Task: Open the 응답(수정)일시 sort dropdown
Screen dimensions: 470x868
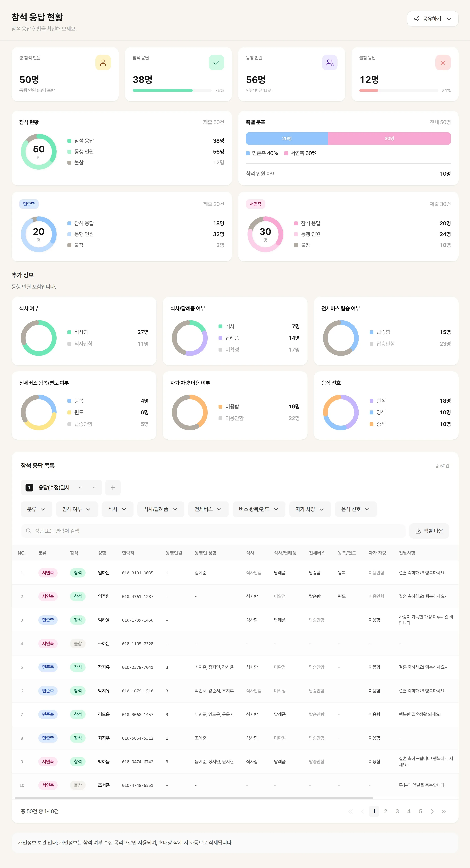Action: pos(61,488)
